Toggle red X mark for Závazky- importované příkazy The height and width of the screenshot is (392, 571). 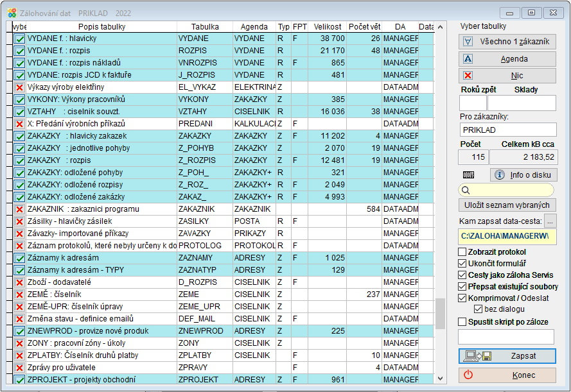pyautogui.click(x=19, y=234)
